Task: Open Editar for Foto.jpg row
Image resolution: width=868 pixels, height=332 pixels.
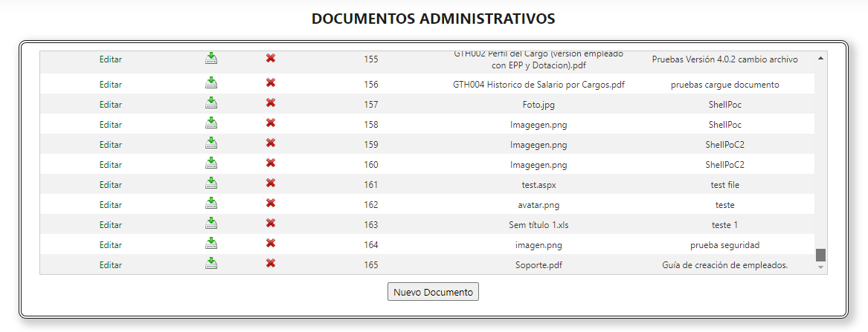Action: coord(111,105)
